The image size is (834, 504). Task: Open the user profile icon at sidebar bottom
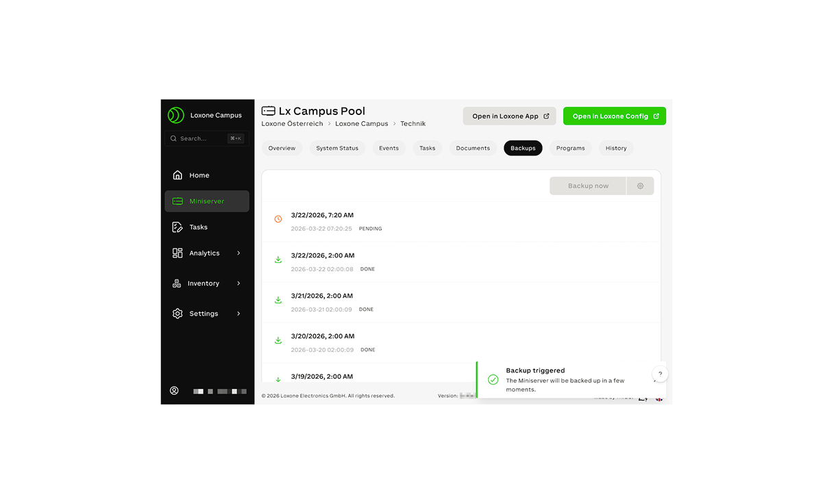pyautogui.click(x=174, y=391)
